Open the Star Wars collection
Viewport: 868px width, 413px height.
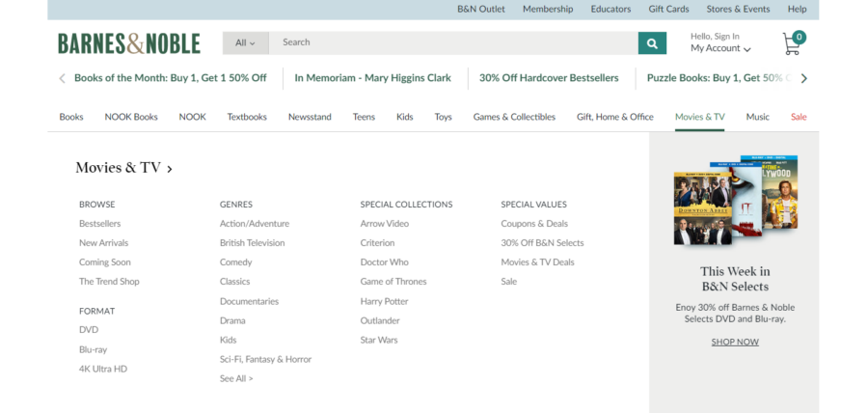tap(379, 340)
